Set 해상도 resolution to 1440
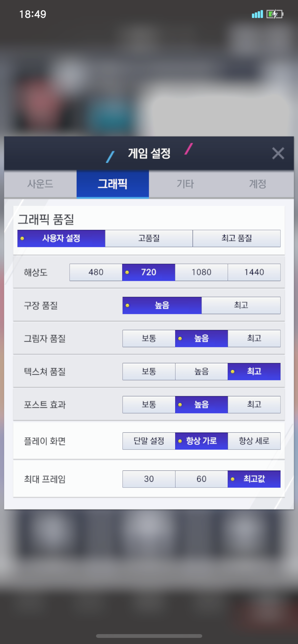Screen dimensions: 298x644 [x=254, y=272]
